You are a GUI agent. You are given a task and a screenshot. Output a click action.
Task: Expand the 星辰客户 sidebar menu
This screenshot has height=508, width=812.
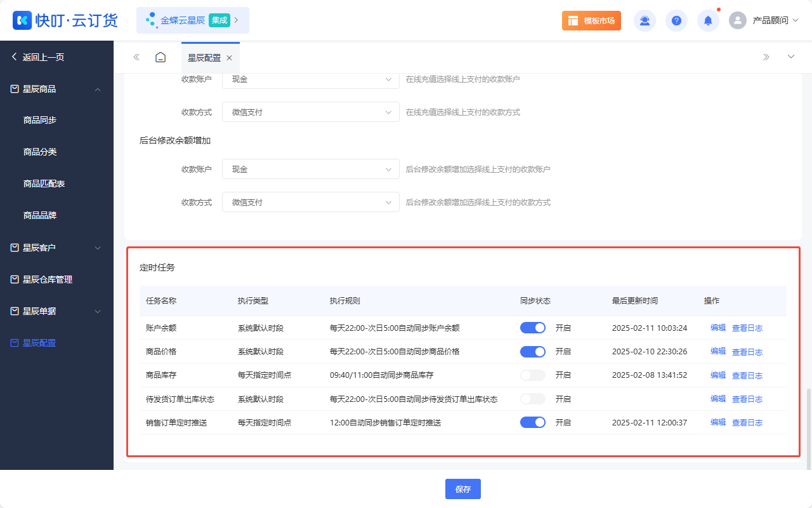click(98, 248)
